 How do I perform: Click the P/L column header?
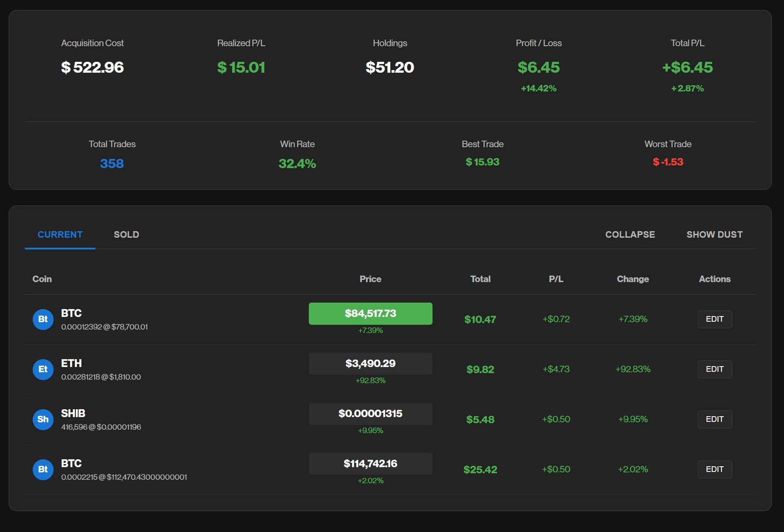[x=556, y=279]
